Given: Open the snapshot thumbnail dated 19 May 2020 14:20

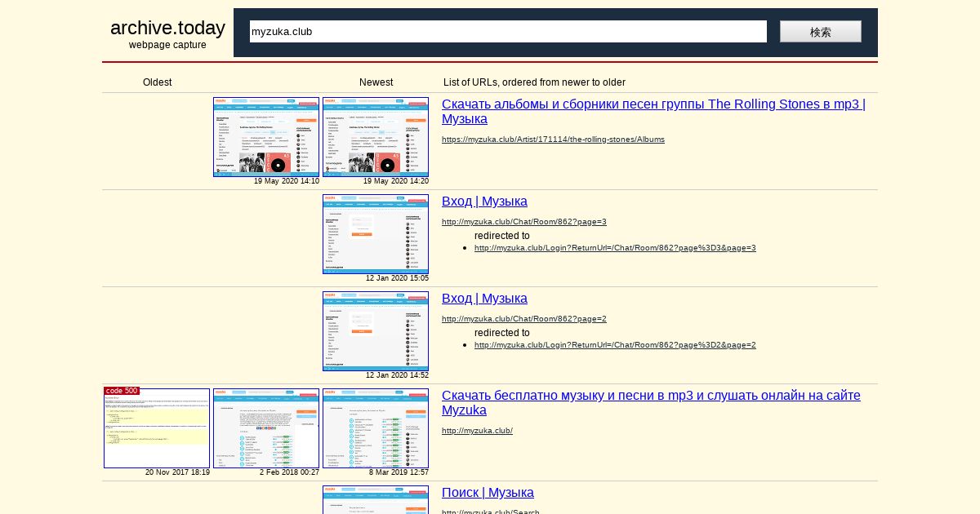Looking at the screenshot, I should click(x=376, y=137).
